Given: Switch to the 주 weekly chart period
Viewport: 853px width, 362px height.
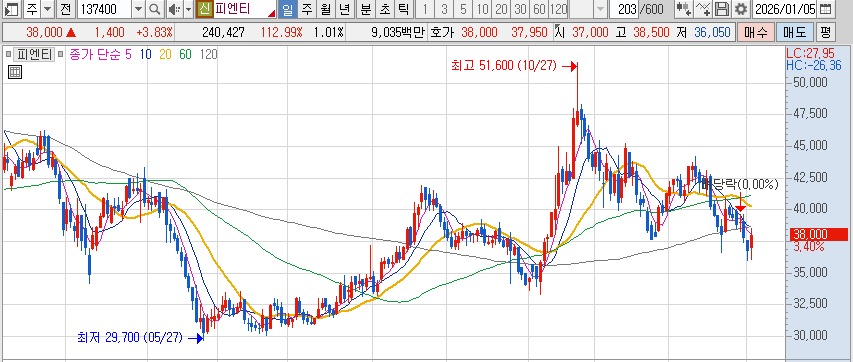Looking at the screenshot, I should click(307, 9).
